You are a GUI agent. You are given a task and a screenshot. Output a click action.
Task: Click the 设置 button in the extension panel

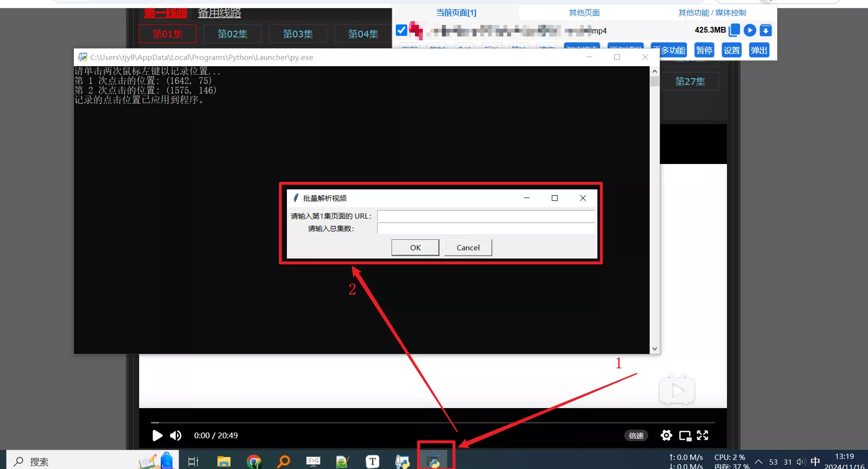(x=732, y=50)
